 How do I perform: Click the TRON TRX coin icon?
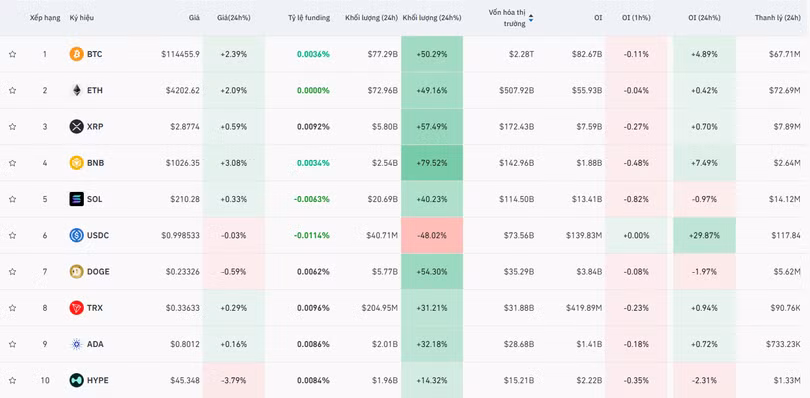pos(76,308)
